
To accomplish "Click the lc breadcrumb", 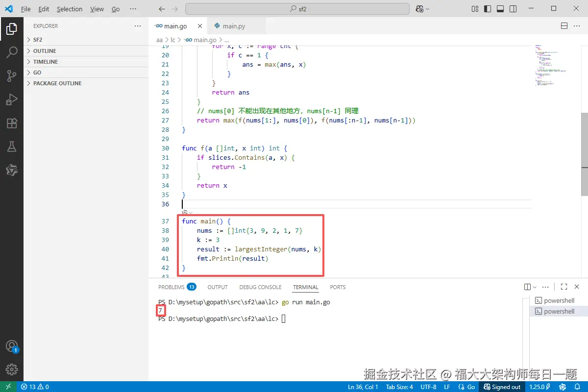I will pos(173,40).
